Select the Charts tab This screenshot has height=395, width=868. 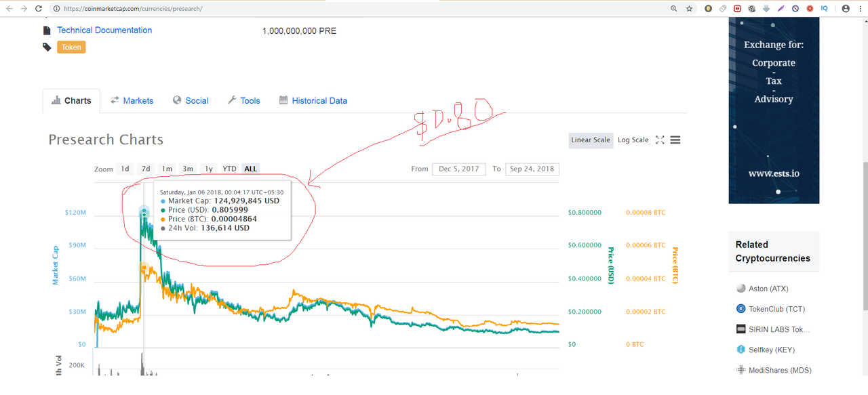pyautogui.click(x=71, y=101)
